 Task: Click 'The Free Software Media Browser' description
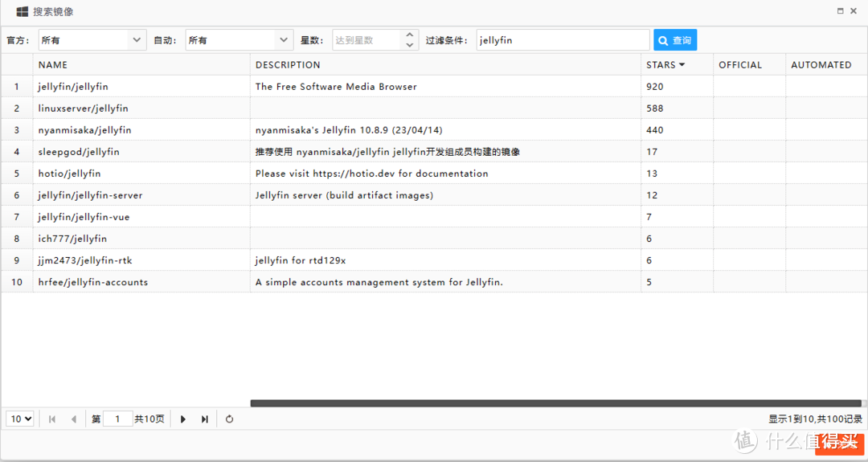336,86
